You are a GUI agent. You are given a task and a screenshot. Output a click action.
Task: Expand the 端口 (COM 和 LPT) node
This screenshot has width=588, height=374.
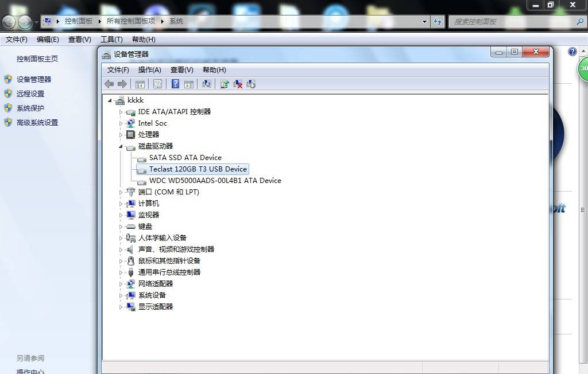121,192
